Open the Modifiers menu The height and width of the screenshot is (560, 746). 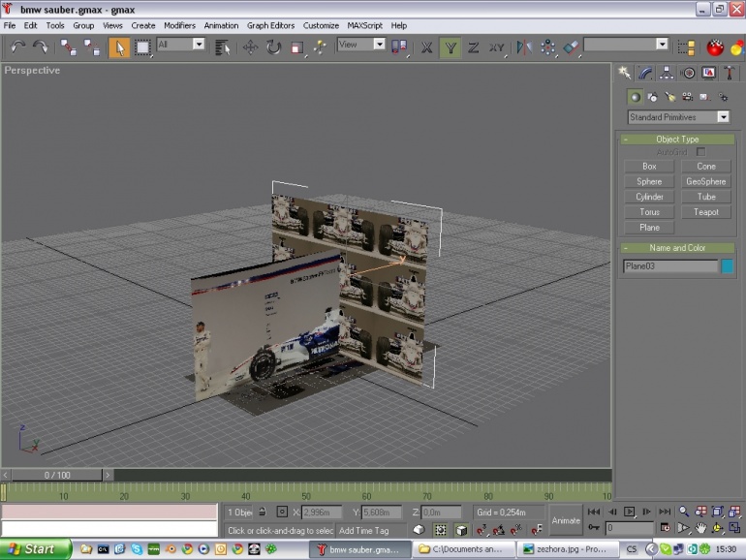point(179,26)
